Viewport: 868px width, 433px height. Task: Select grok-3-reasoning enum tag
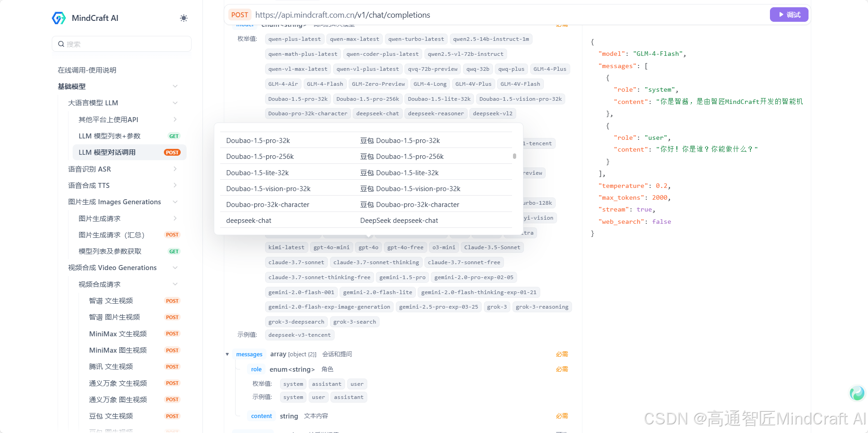(x=542, y=307)
